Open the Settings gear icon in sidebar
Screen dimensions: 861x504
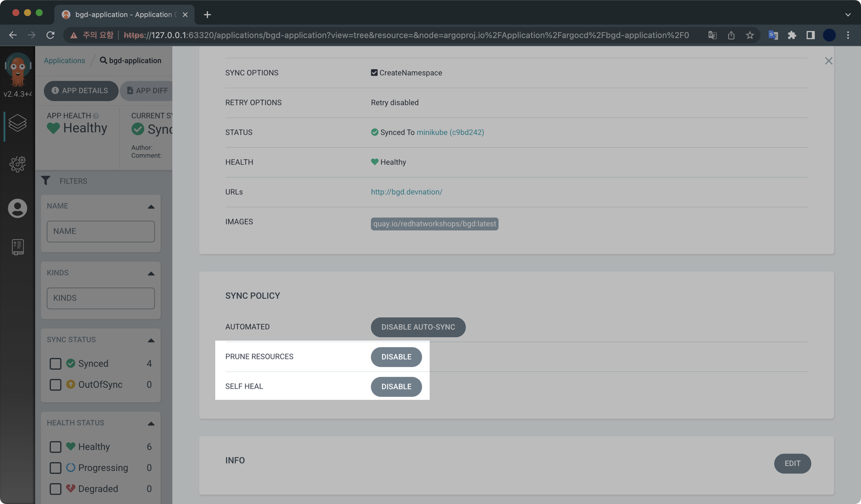tap(17, 164)
